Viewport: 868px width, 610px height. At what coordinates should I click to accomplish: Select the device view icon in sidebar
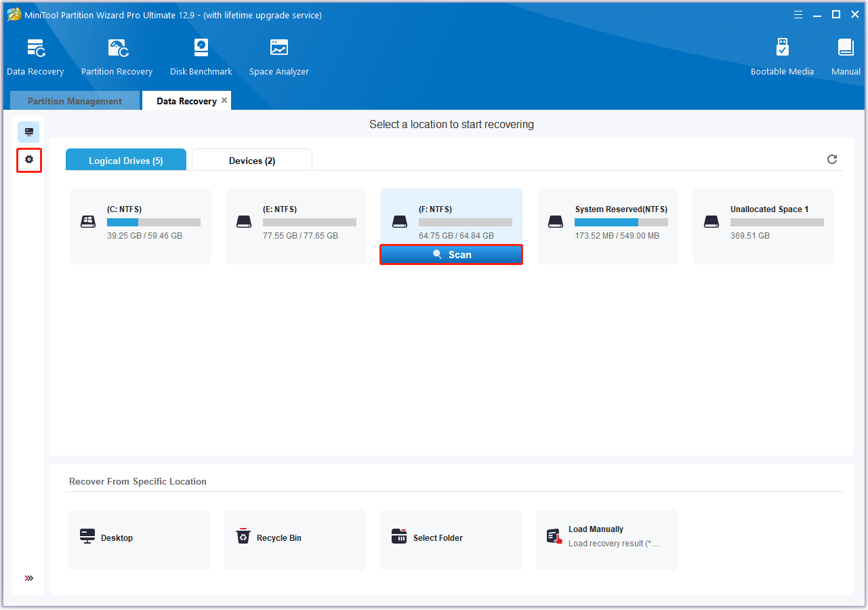pos(28,131)
